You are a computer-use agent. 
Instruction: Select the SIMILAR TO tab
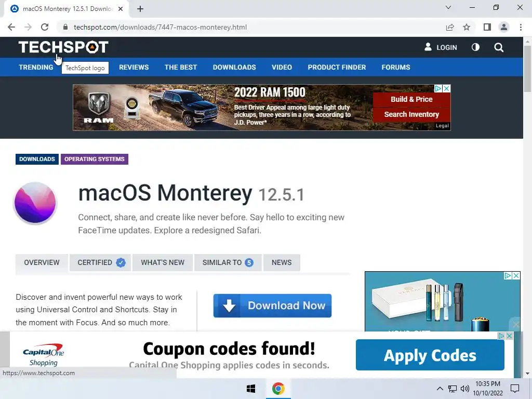click(x=228, y=262)
